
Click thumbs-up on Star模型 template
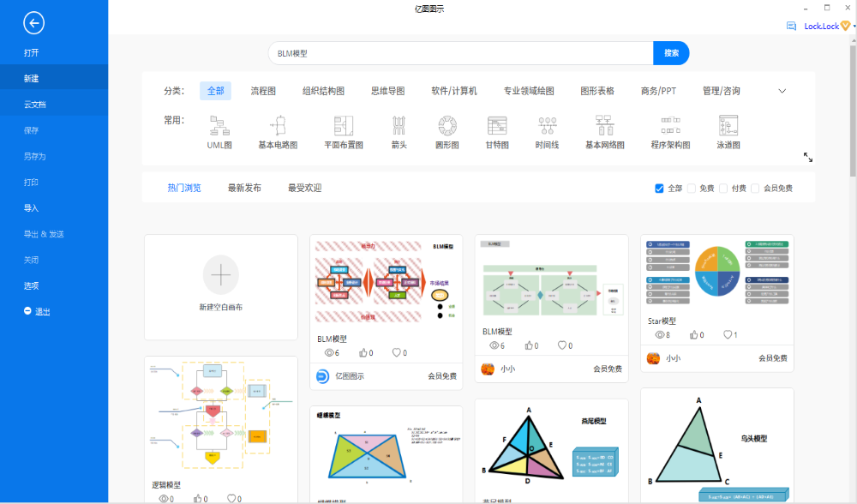point(693,334)
